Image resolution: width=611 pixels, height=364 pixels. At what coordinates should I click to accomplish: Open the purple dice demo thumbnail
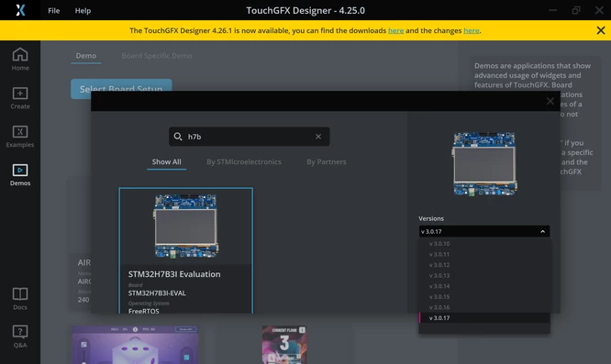point(135,345)
